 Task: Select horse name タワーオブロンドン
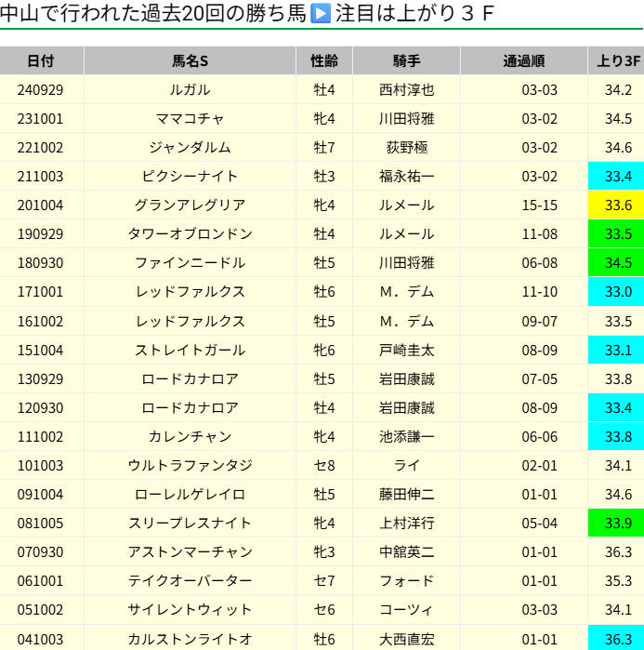point(190,233)
